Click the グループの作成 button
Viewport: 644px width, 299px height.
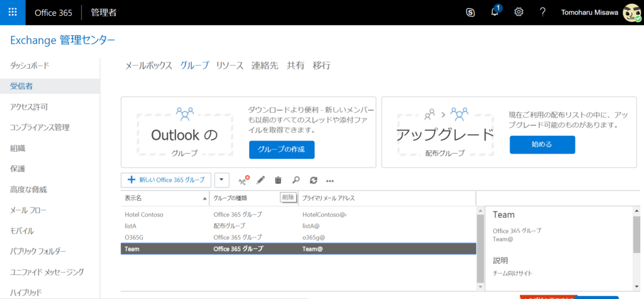tap(282, 150)
